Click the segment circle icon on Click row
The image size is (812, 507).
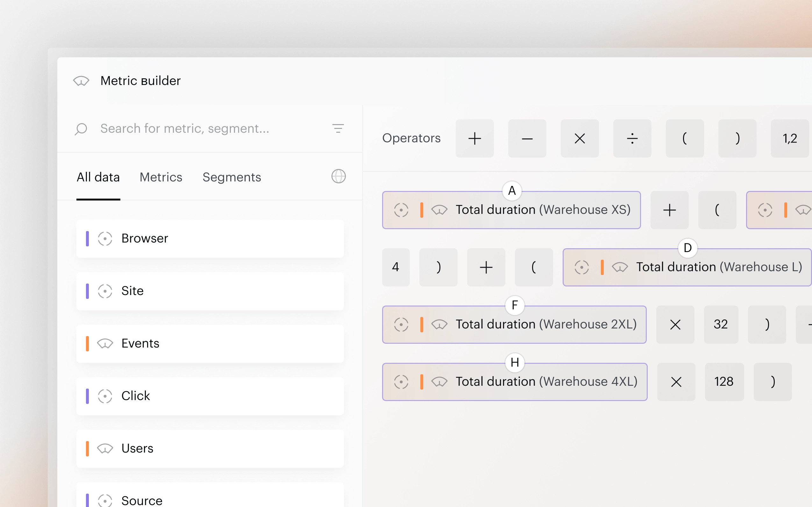105,396
